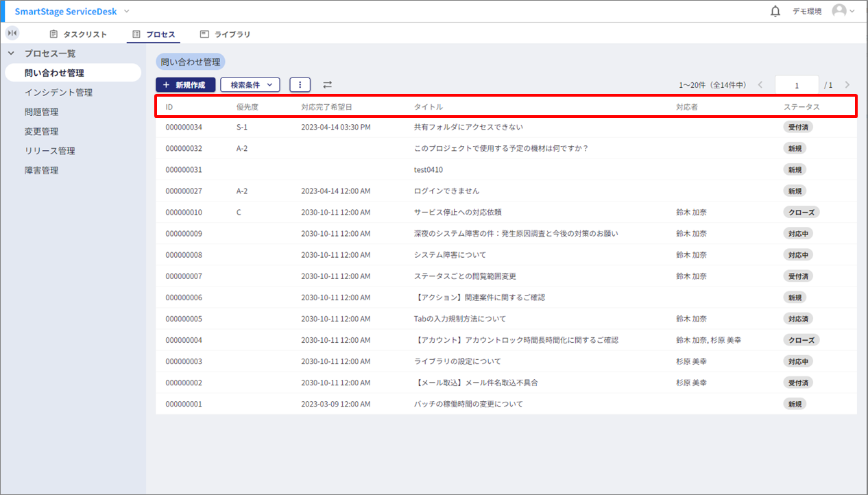Sort by the 優先度 column header
This screenshot has height=495, width=868.
click(x=247, y=107)
